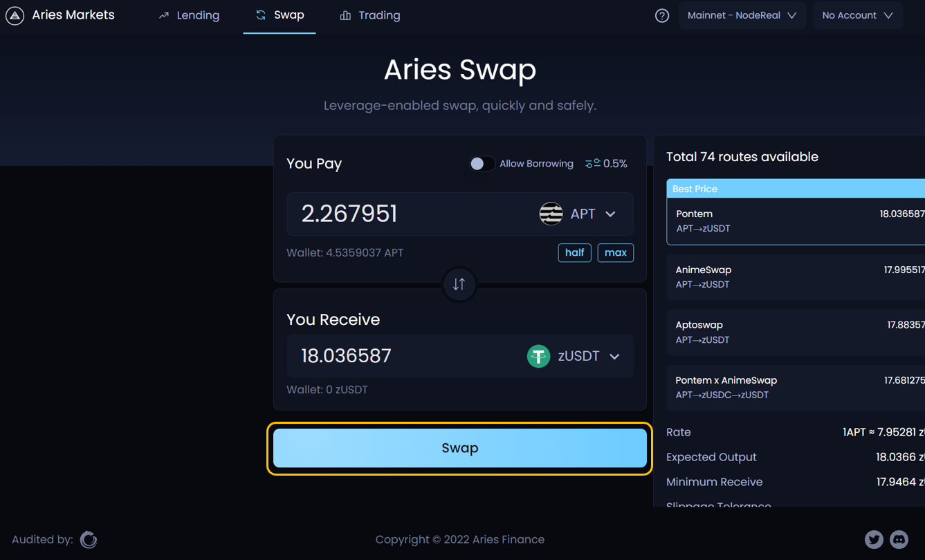Click the swap direction arrows icon
925x560 pixels.
[x=459, y=284]
